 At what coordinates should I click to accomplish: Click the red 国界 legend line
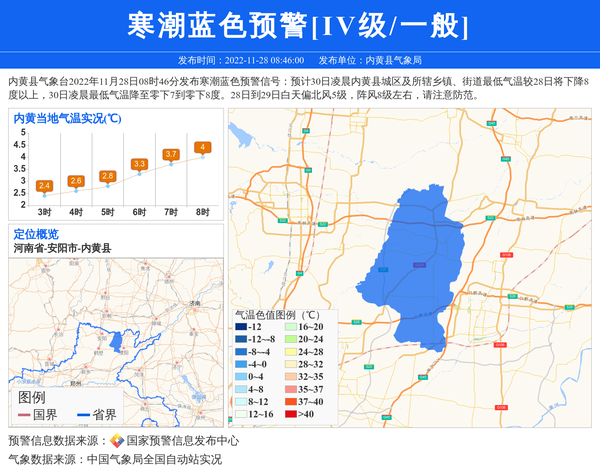tap(25, 415)
